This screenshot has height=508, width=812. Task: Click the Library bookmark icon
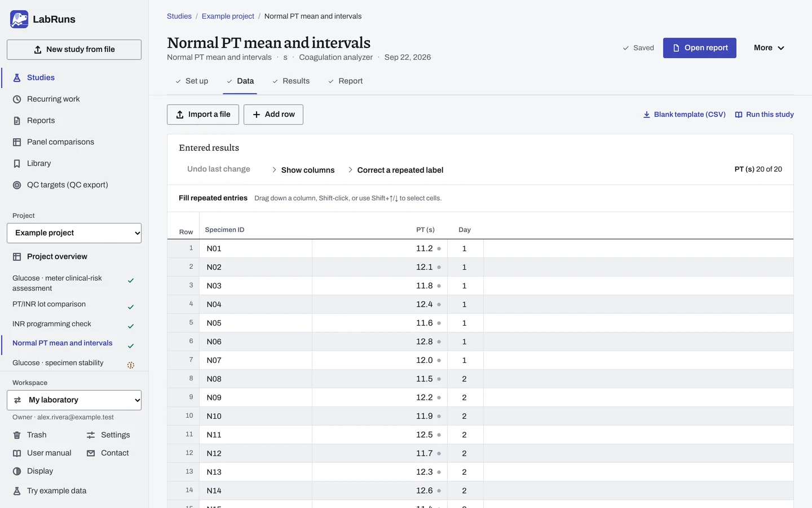(17, 164)
